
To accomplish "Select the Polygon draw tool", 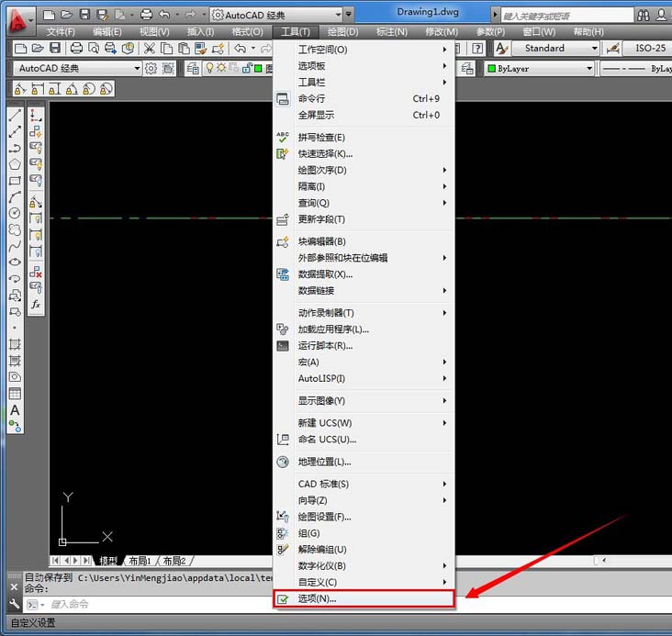I will 15,164.
